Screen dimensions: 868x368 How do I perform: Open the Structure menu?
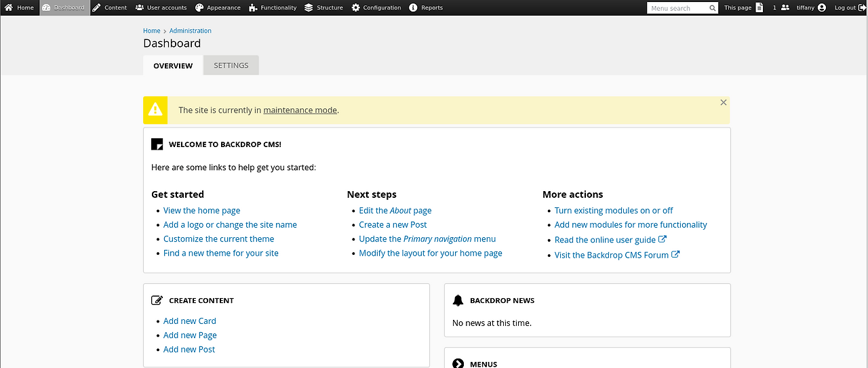pos(324,7)
